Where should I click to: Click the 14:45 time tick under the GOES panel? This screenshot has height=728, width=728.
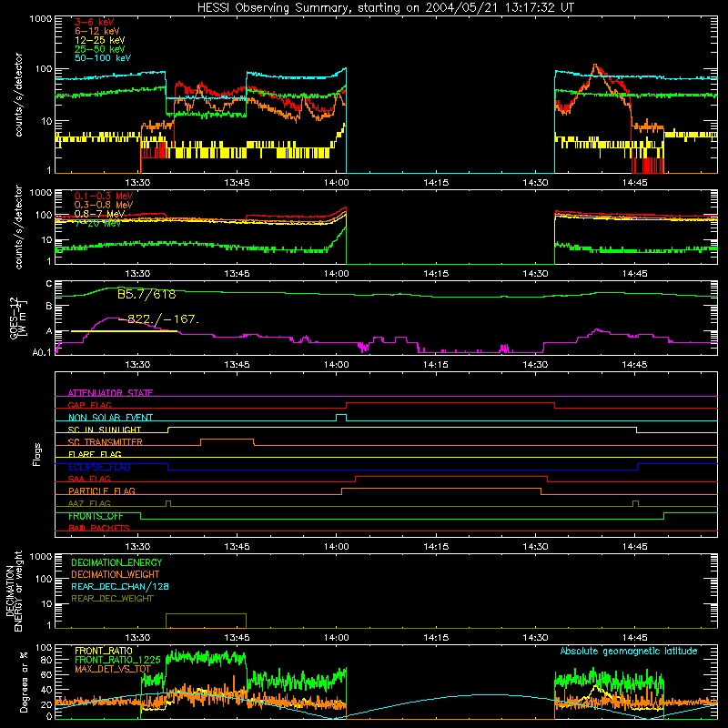(x=634, y=365)
